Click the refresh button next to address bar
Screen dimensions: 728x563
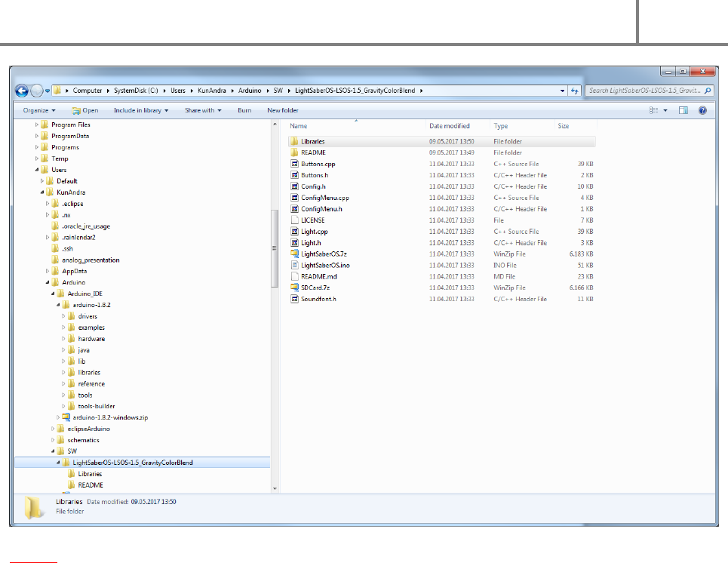tap(575, 91)
